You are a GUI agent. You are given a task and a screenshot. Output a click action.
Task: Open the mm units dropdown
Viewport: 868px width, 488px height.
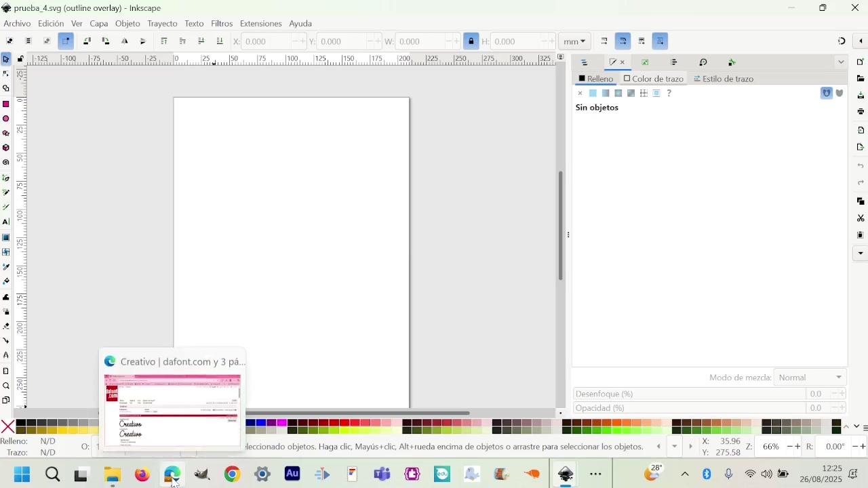click(575, 41)
